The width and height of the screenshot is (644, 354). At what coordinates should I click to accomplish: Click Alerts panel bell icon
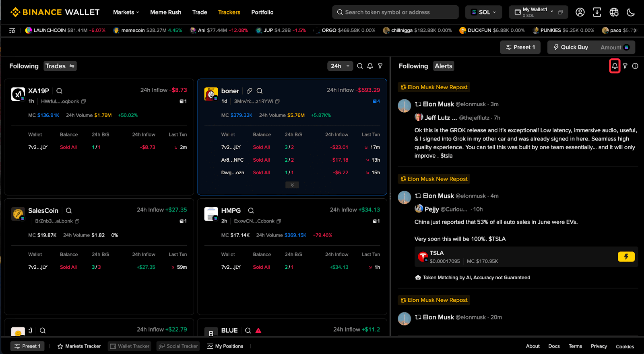pos(615,66)
